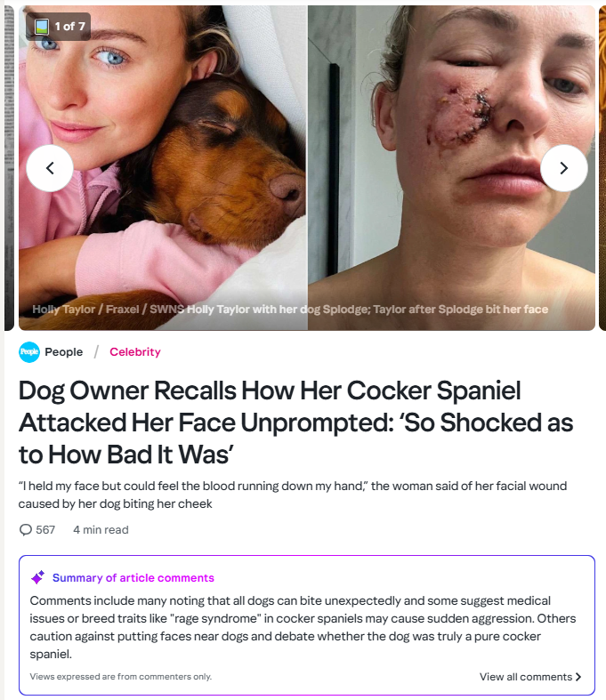
Task: Select the View all comments link
Action: [x=525, y=677]
